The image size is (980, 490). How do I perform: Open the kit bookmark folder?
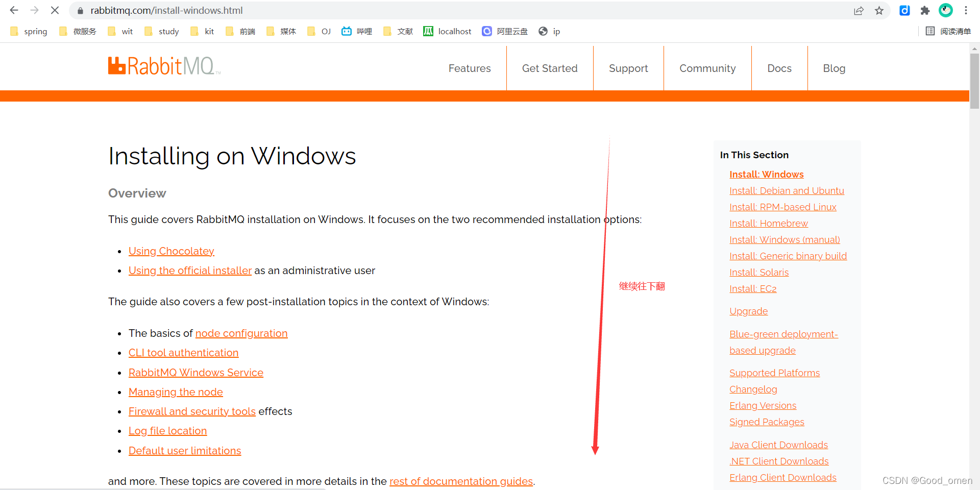pyautogui.click(x=202, y=31)
